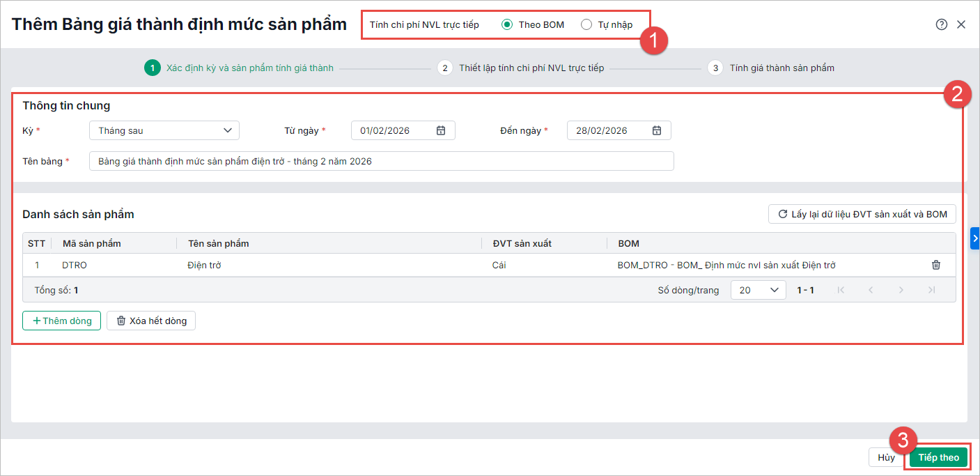This screenshot has height=476, width=980.
Task: Open the Số dòng/trang dropdown
Action: tap(759, 290)
